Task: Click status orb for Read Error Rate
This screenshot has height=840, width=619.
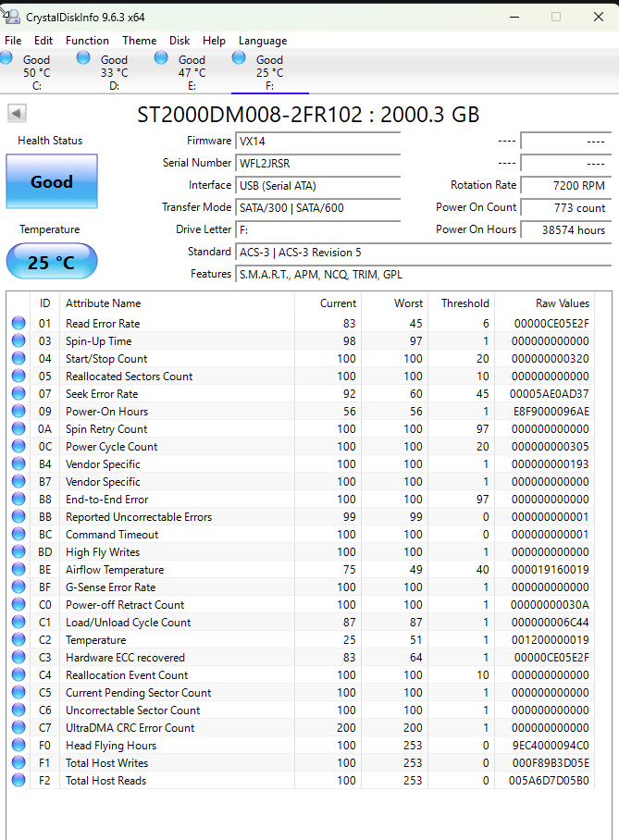Action: (19, 324)
